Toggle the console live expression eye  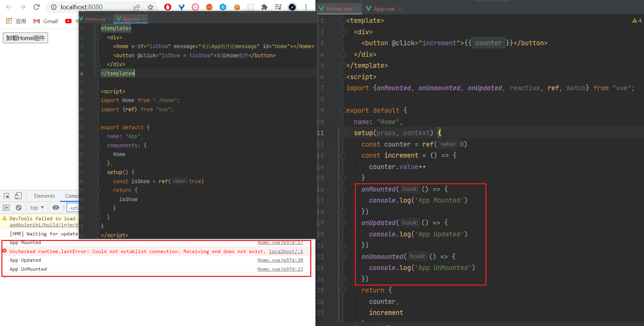click(x=56, y=208)
